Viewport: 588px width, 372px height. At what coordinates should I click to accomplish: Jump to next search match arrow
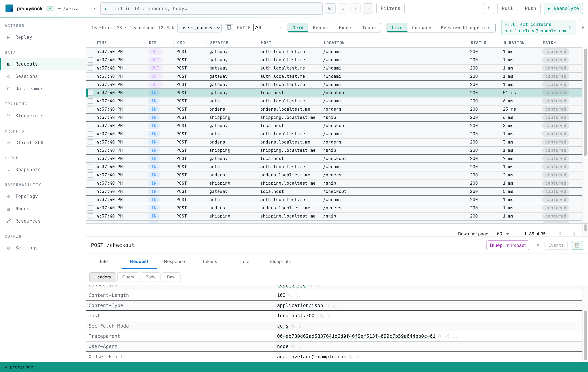(x=355, y=9)
